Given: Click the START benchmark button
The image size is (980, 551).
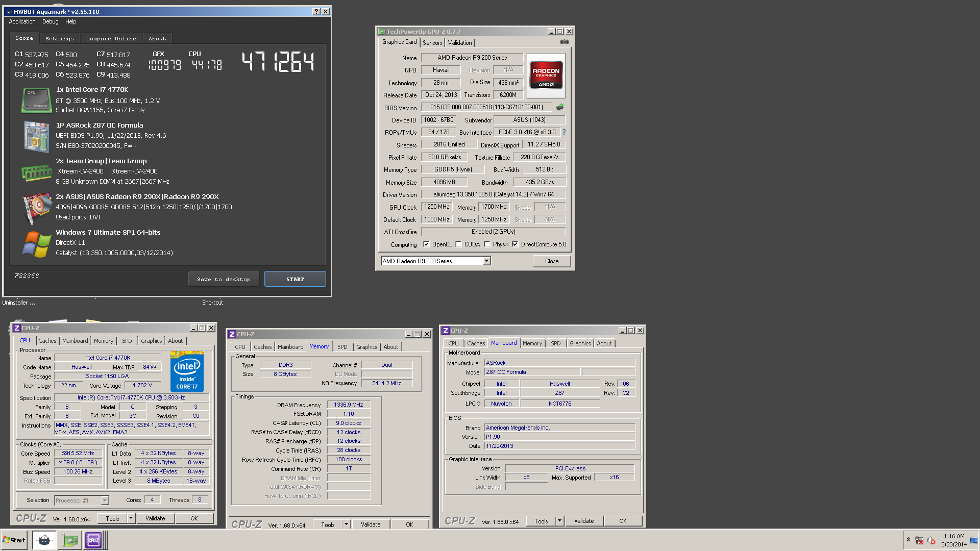Looking at the screenshot, I should point(295,279).
